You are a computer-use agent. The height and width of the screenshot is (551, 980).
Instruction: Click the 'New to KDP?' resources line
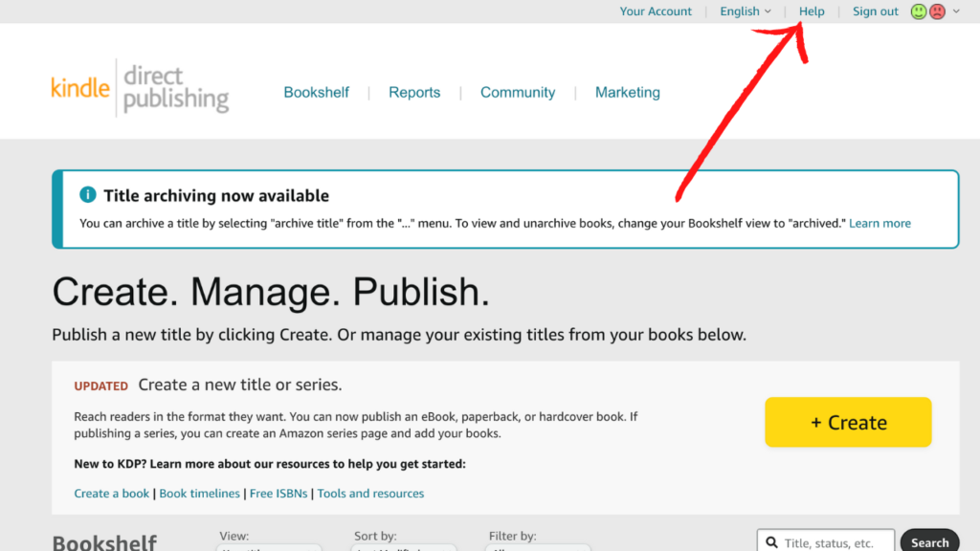click(270, 464)
